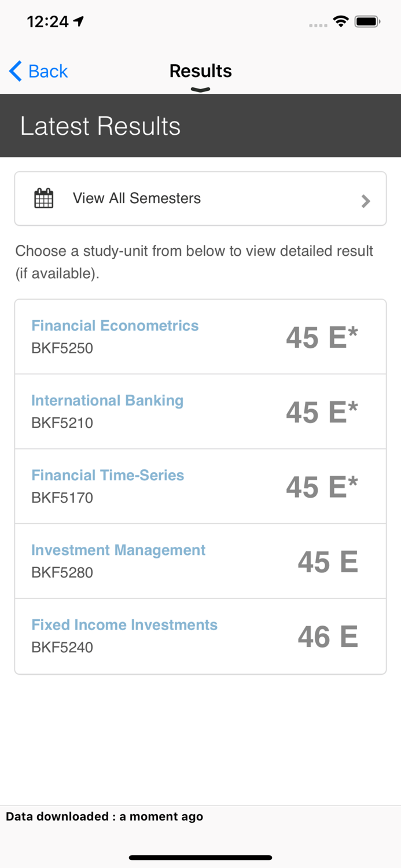Tap the location arrow next to the clock
The image size is (401, 868).
pos(79,21)
